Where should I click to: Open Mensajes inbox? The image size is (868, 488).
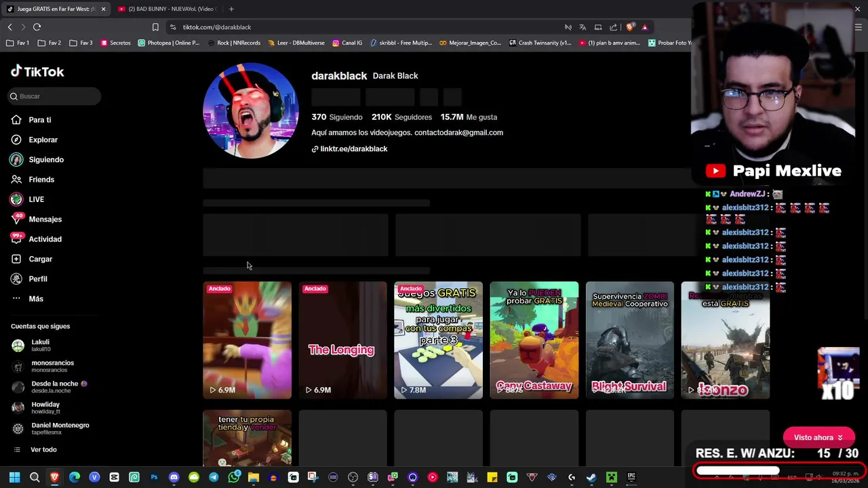36,219
